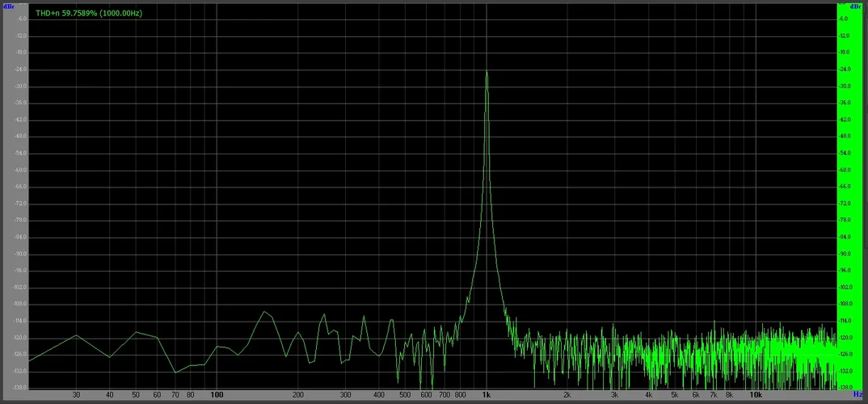Click the peak of the 1 kHz spike

487,73
